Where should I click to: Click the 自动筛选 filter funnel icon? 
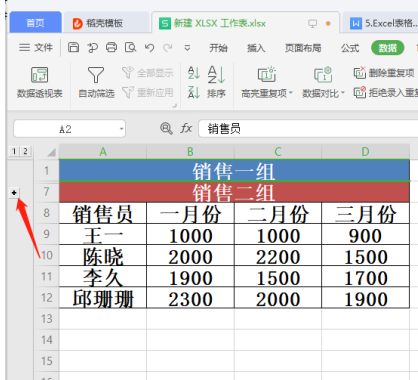pos(96,75)
